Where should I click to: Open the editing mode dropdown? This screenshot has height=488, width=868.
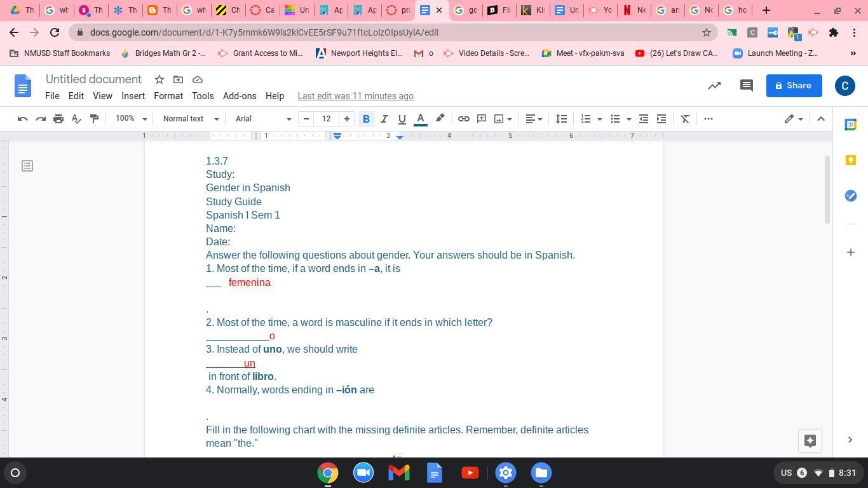(x=794, y=119)
